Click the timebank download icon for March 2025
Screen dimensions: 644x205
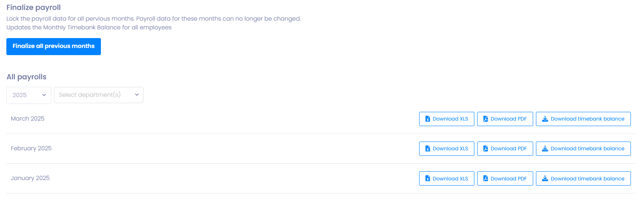point(545,119)
